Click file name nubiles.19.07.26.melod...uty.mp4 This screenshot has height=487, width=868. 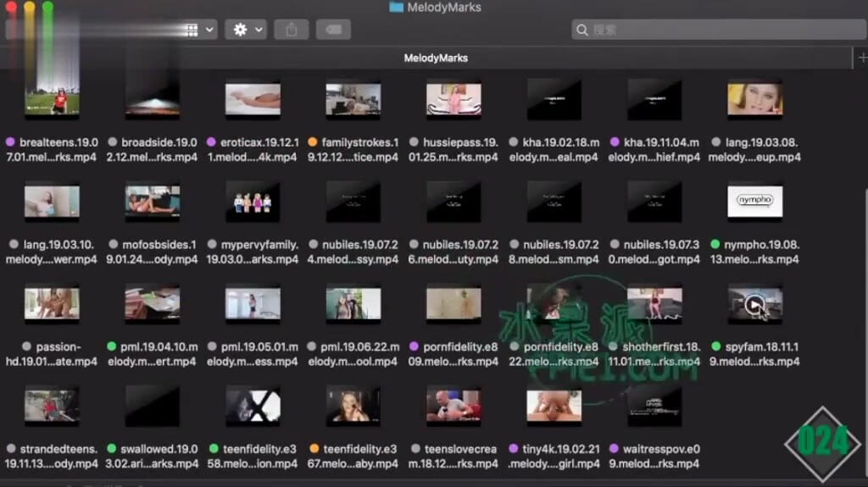pyautogui.click(x=453, y=252)
